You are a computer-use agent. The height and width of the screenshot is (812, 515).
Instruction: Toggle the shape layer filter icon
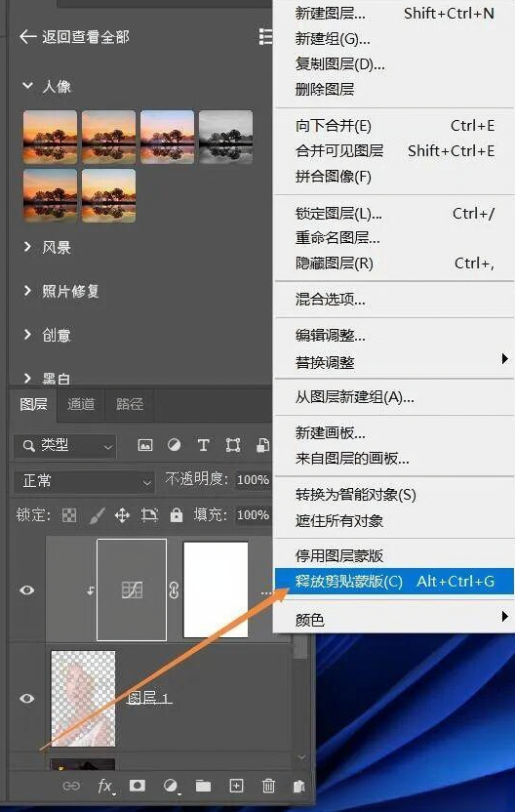click(233, 445)
